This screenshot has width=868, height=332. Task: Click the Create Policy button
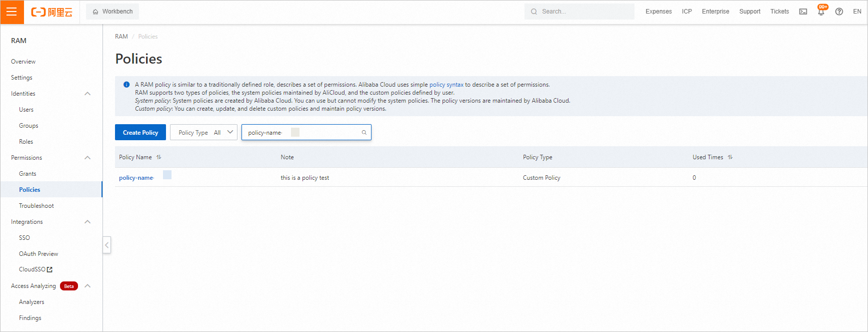140,133
